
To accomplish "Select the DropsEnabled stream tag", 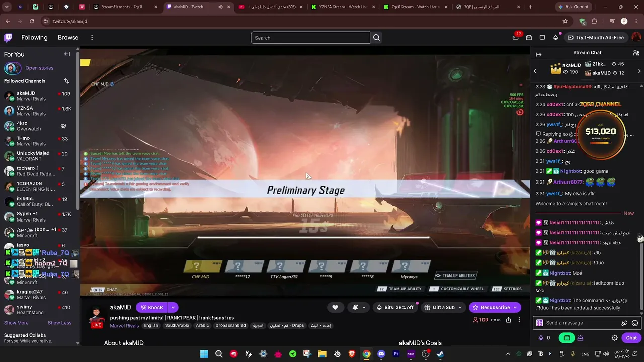I will click(231, 326).
